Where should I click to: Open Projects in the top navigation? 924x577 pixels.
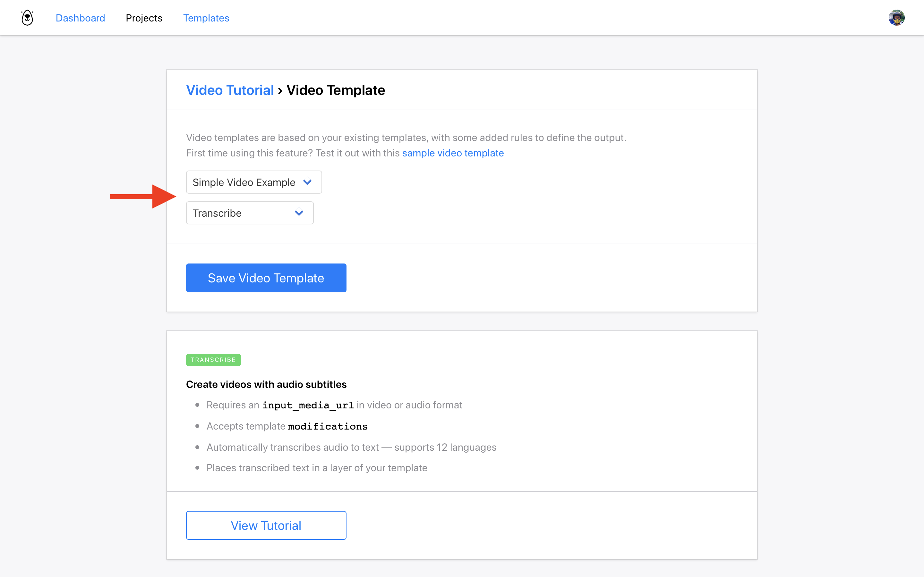pyautogui.click(x=144, y=18)
